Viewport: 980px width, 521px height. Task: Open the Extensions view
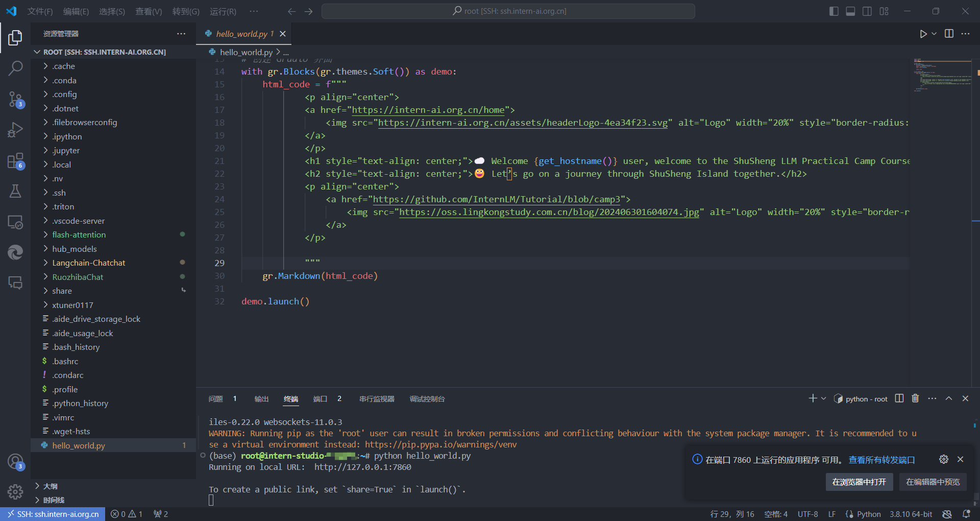point(15,161)
